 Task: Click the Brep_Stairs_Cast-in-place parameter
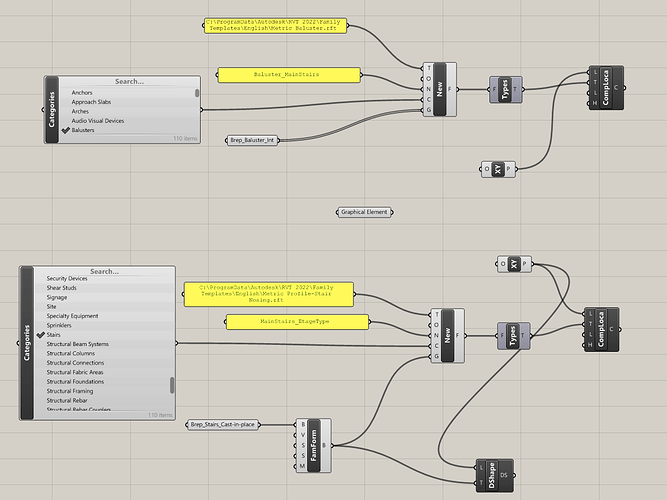[222, 425]
